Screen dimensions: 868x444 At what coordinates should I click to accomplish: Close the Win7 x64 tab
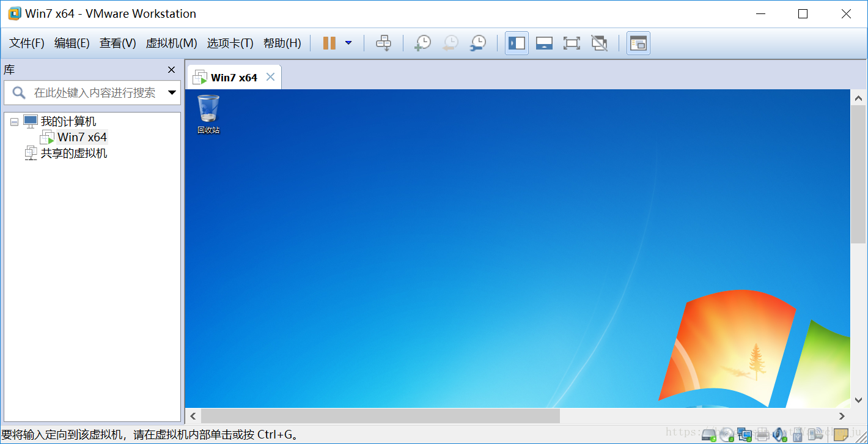point(270,77)
